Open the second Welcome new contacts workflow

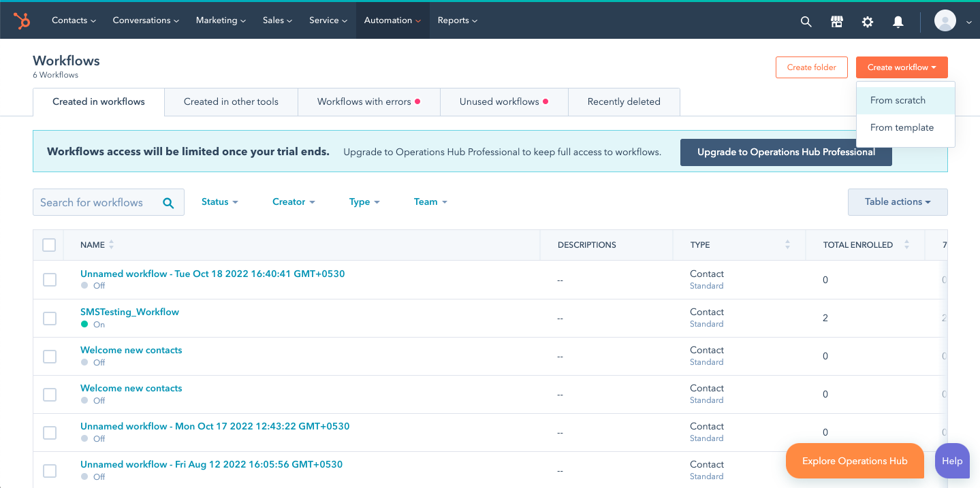(x=131, y=388)
